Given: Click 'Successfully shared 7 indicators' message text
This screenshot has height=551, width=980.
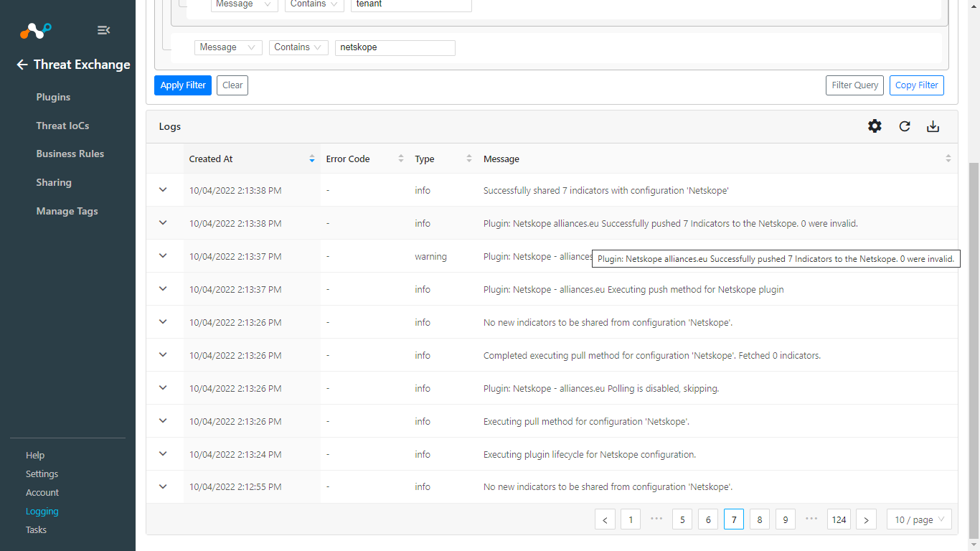Looking at the screenshot, I should (606, 191).
